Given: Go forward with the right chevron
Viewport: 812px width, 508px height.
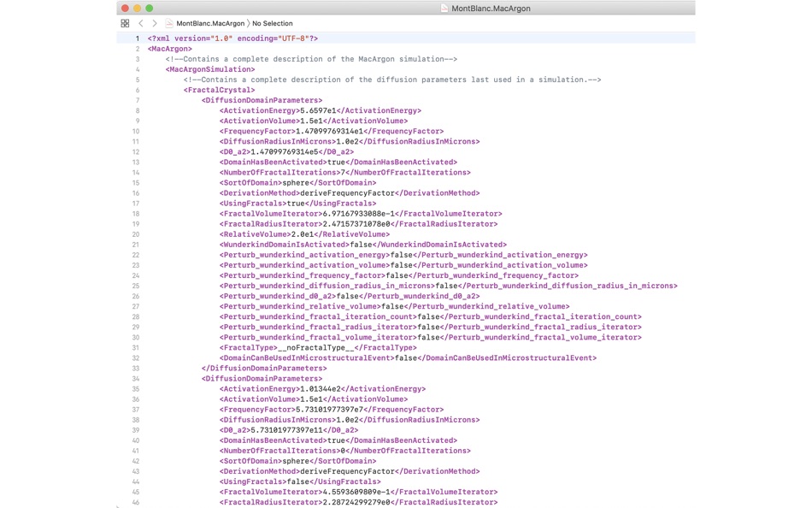Looking at the screenshot, I should point(155,23).
